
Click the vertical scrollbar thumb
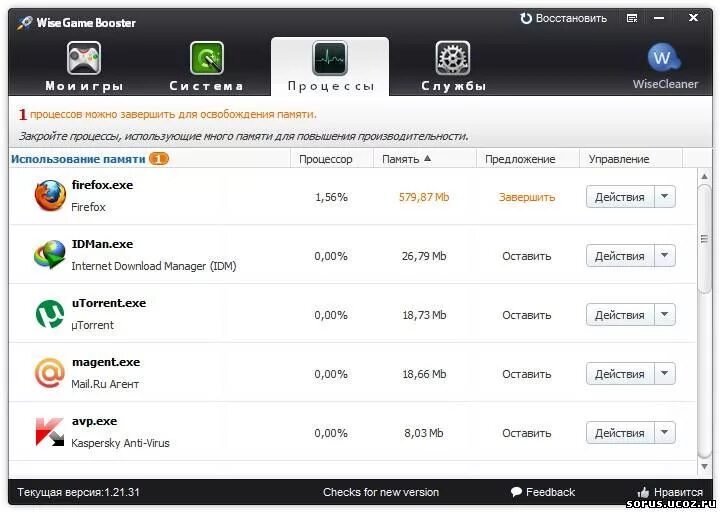pos(704,238)
